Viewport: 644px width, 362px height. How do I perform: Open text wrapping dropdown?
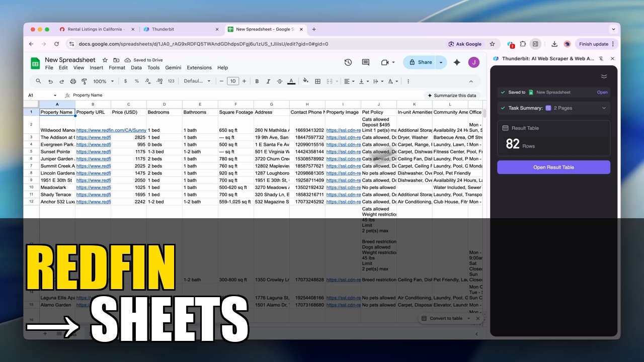point(377,81)
